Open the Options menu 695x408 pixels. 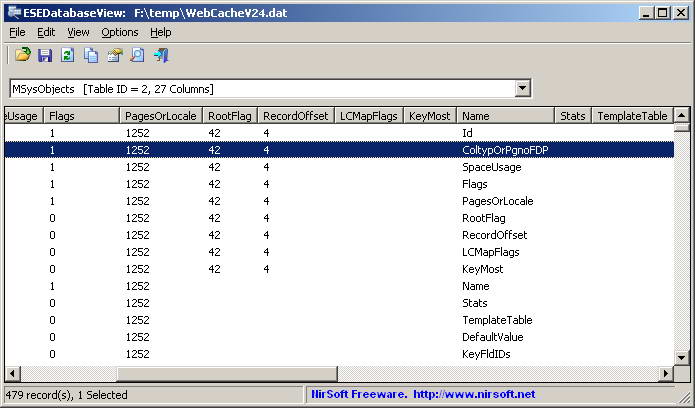120,32
